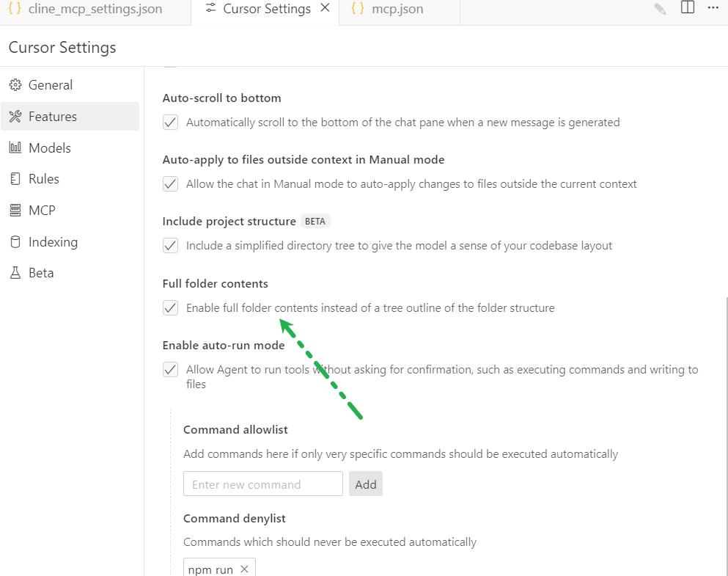Image resolution: width=728 pixels, height=576 pixels.
Task: Click the scroll icon beside Rules
Action: click(x=15, y=179)
